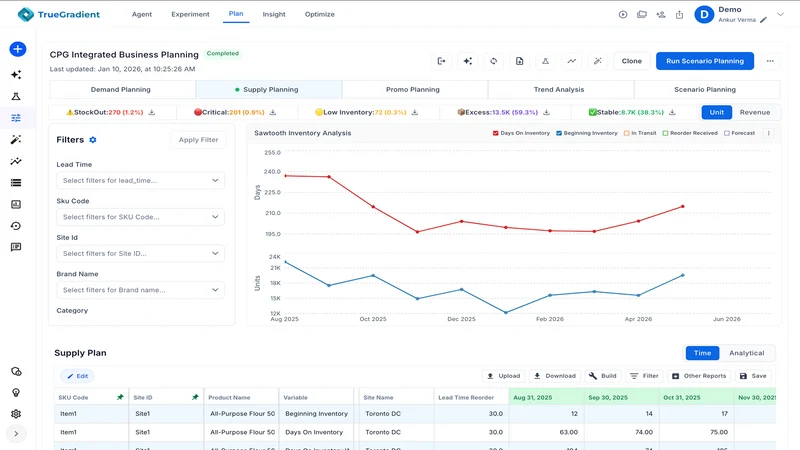Click the exit arrow icon in plan toolbar

[441, 61]
